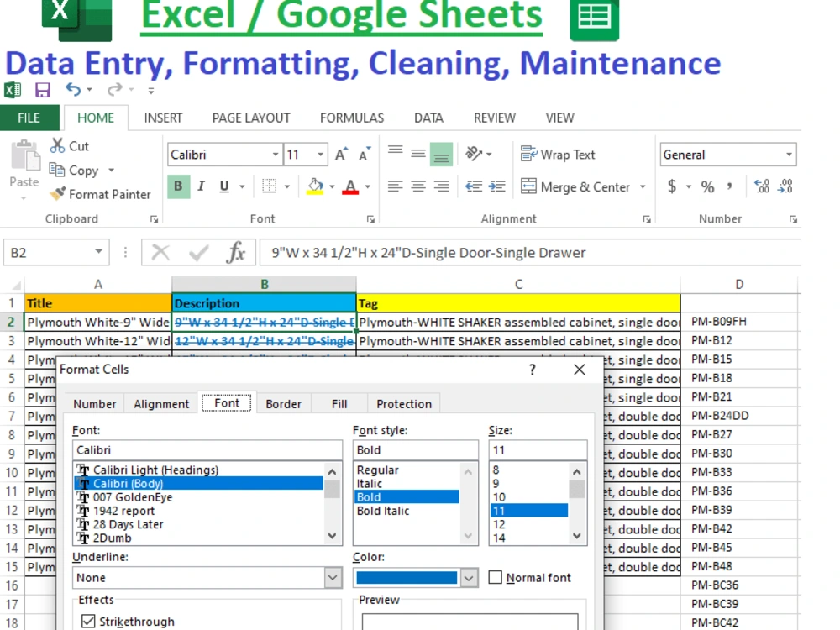Apply yellow fill color bucket

tap(315, 186)
